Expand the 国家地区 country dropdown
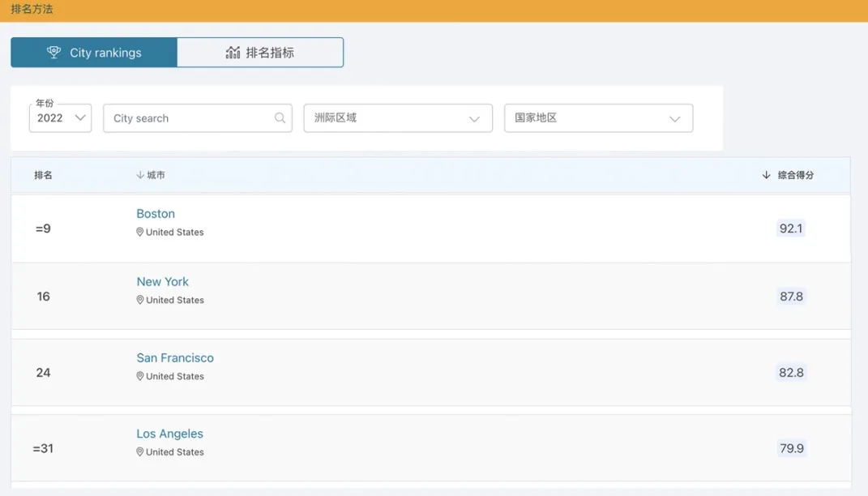868x496 pixels. tap(598, 118)
